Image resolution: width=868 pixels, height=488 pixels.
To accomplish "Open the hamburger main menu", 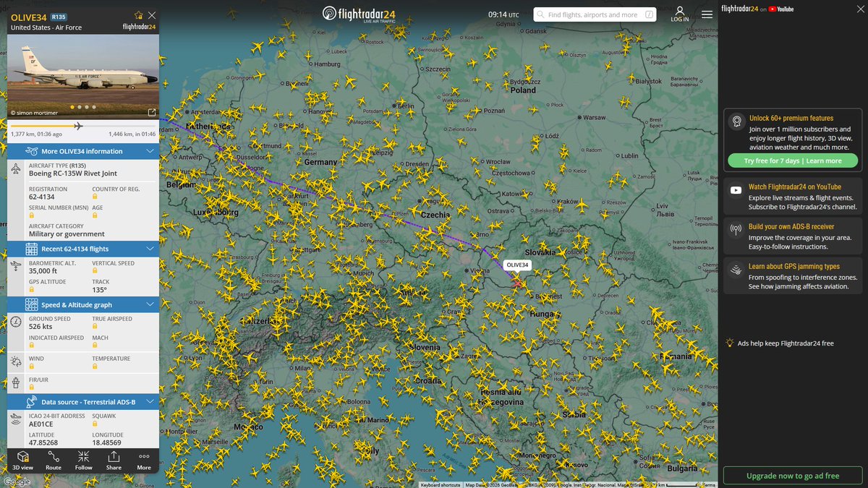I will click(x=707, y=14).
